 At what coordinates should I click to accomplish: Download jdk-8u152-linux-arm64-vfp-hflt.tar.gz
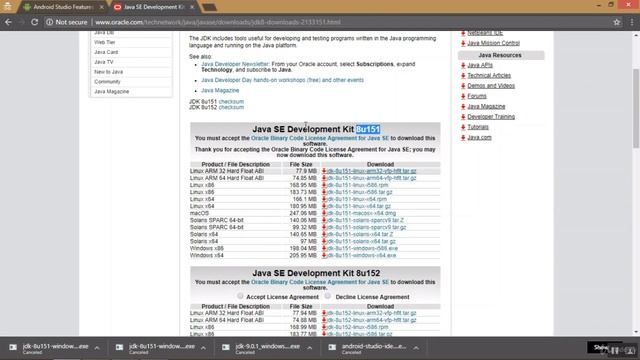click(x=371, y=320)
